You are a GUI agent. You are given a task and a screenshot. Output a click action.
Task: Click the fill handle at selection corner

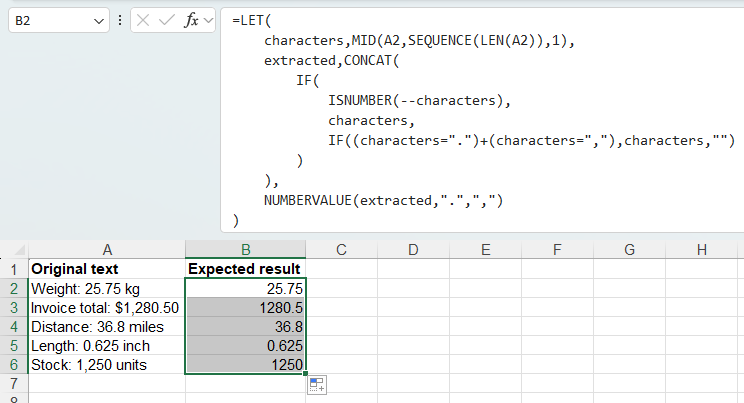pyautogui.click(x=306, y=374)
